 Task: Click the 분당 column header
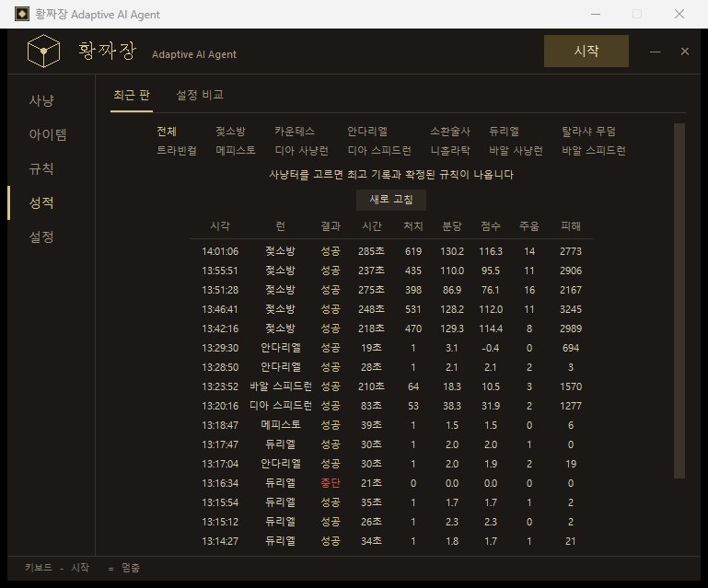coord(452,226)
